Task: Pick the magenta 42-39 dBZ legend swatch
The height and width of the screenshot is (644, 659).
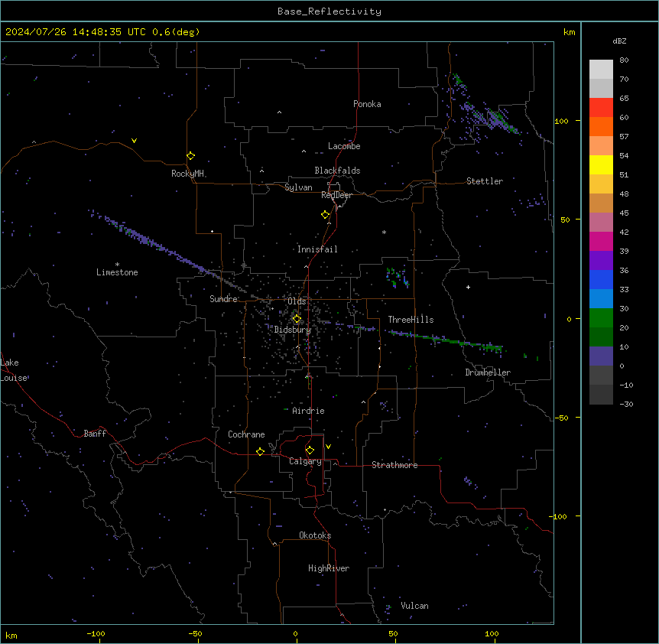Action: tap(601, 241)
